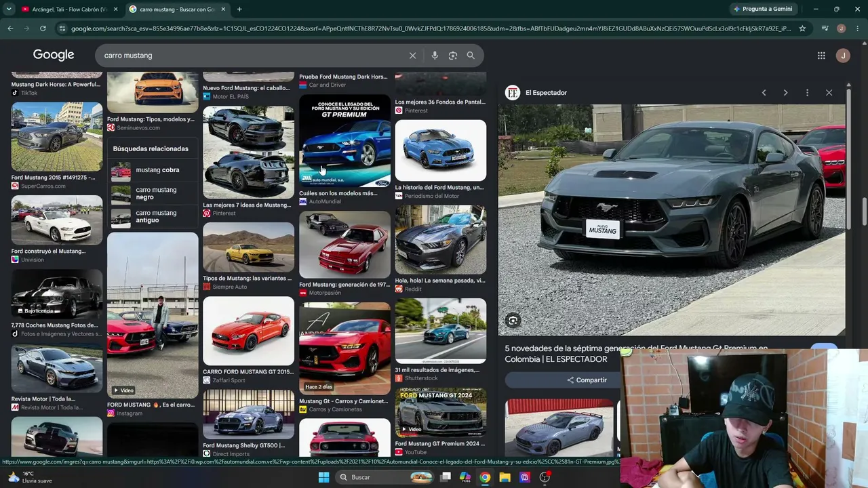Click the Windows taskbar Buscar search box
Screen dimensions: 868x488
[x=387, y=477]
